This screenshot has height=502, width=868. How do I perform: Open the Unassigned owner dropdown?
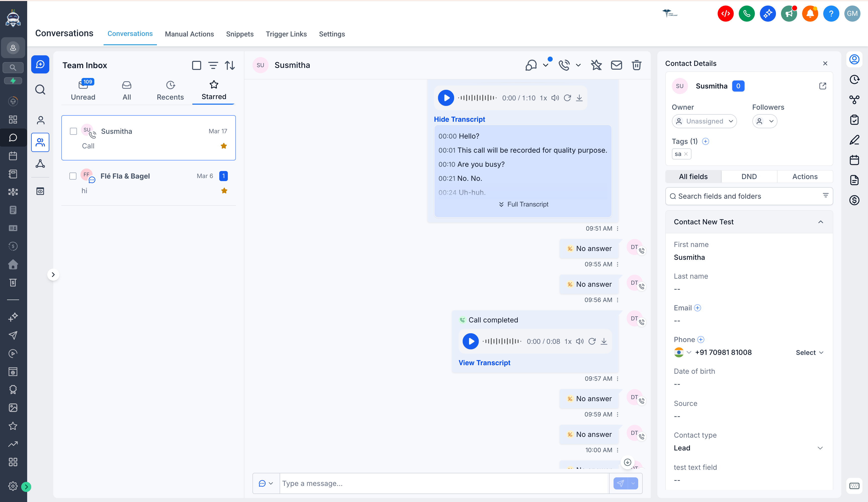point(704,121)
